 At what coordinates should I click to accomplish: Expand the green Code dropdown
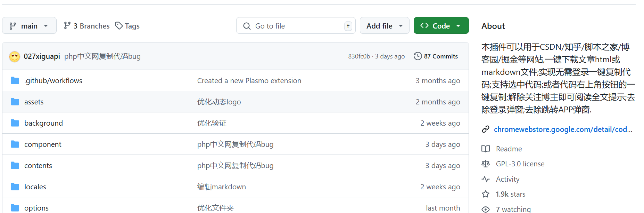click(x=441, y=26)
